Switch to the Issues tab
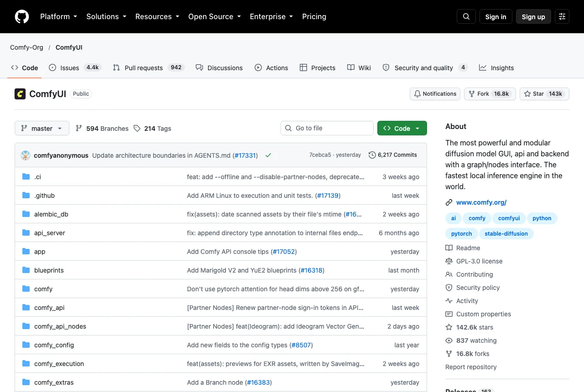Image resolution: width=584 pixels, height=392 pixels. [x=75, y=67]
